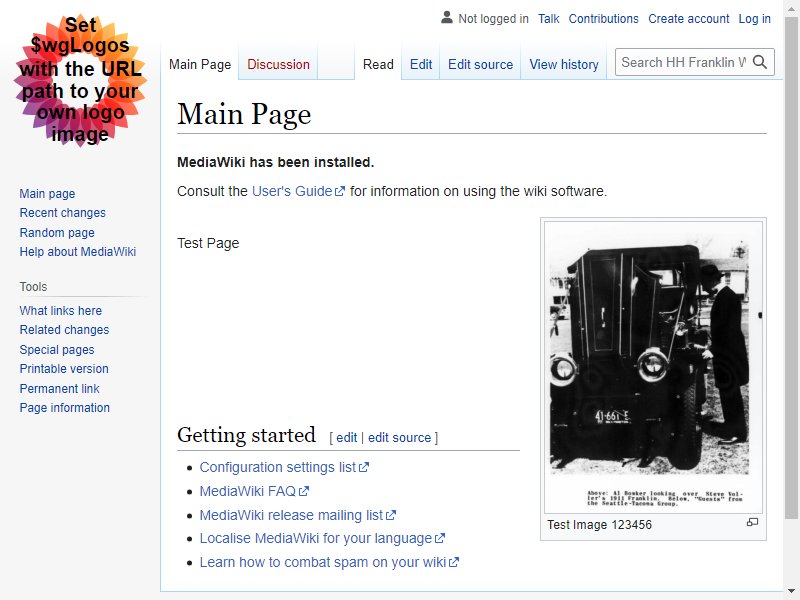800x600 pixels.
Task: Click the Not logged in text
Action: 493,19
